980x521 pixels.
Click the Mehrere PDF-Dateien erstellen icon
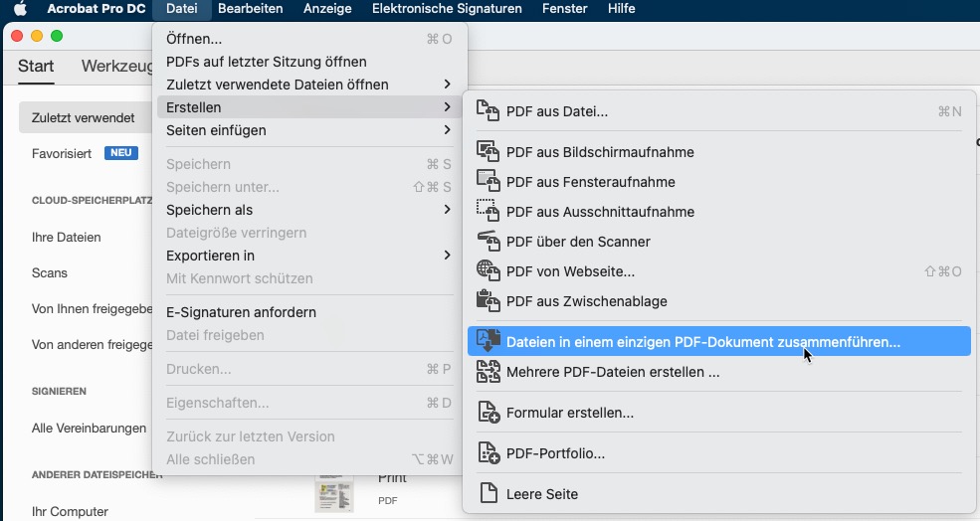click(488, 373)
